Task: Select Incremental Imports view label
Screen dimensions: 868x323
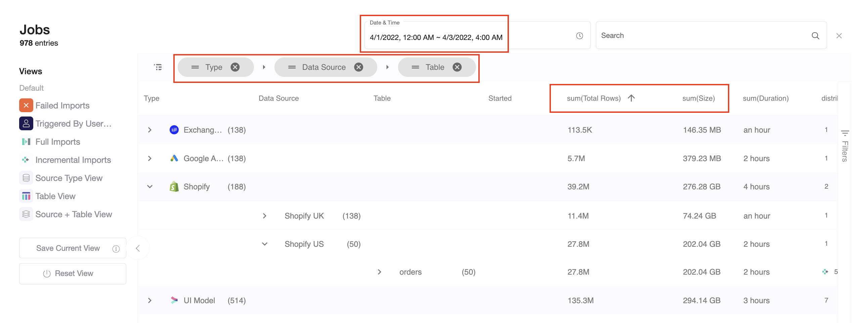Action: pyautogui.click(x=73, y=159)
